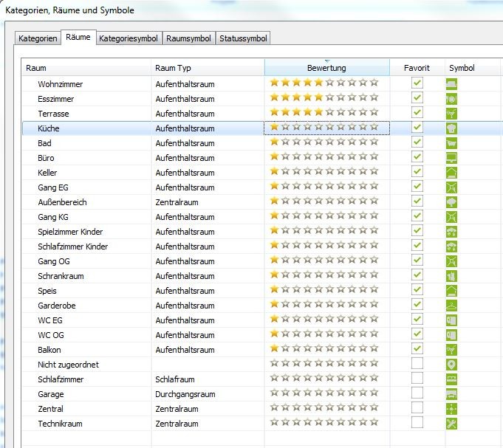
Task: Open the Statussymbol tab
Action: coord(243,38)
